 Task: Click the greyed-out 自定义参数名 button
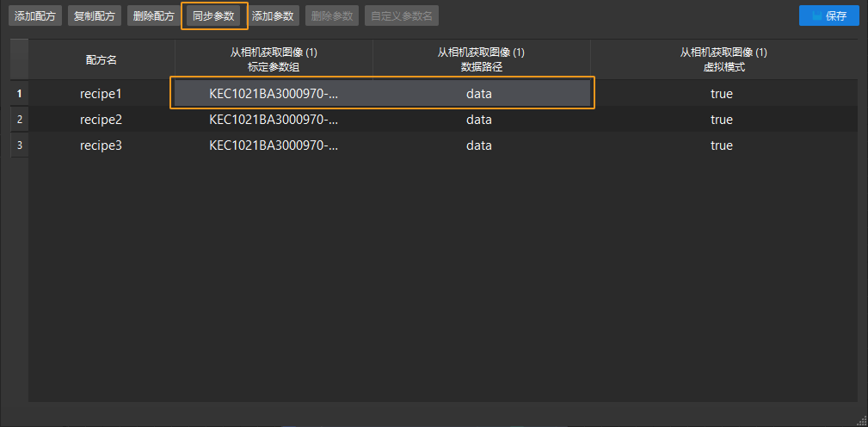point(402,16)
